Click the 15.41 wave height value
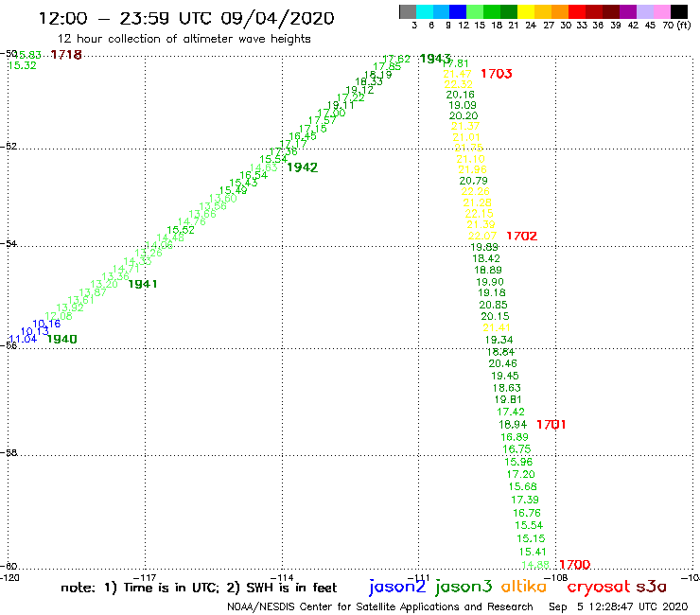700x615 pixels. (x=533, y=552)
